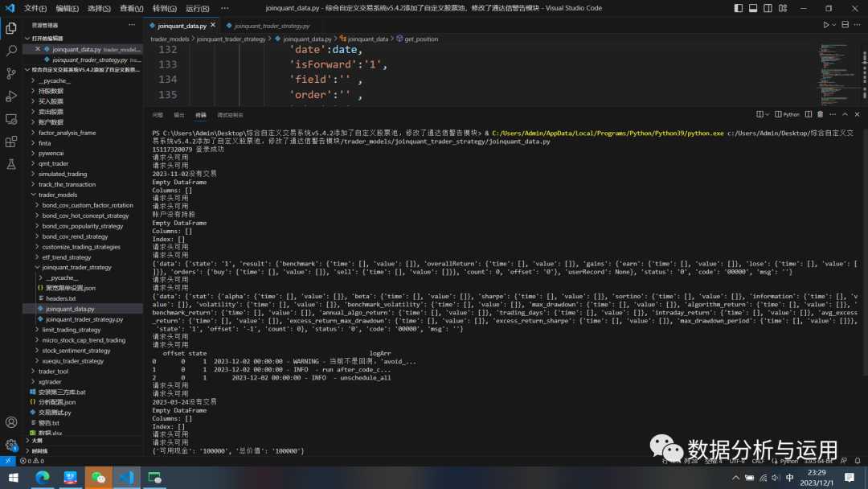Screen dimensions: 868x489
Task: Open the Source Control view
Action: point(11,73)
